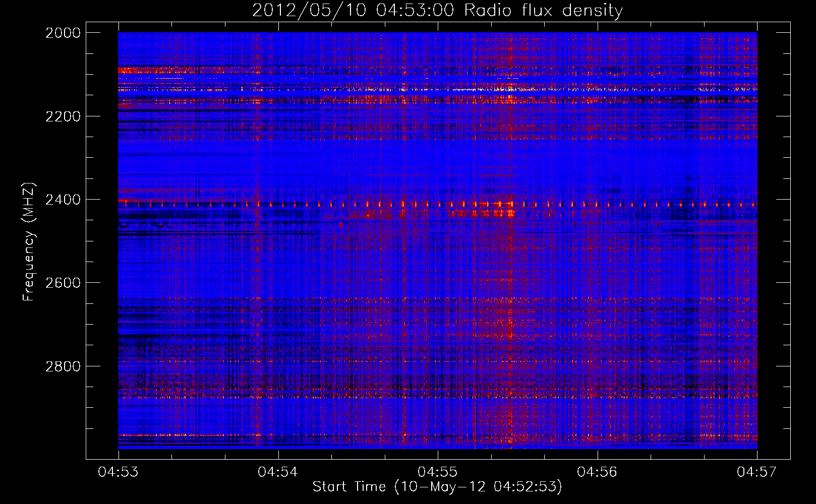The height and width of the screenshot is (504, 816).
Task: Click the 04:53 time axis label
Action: [119, 472]
